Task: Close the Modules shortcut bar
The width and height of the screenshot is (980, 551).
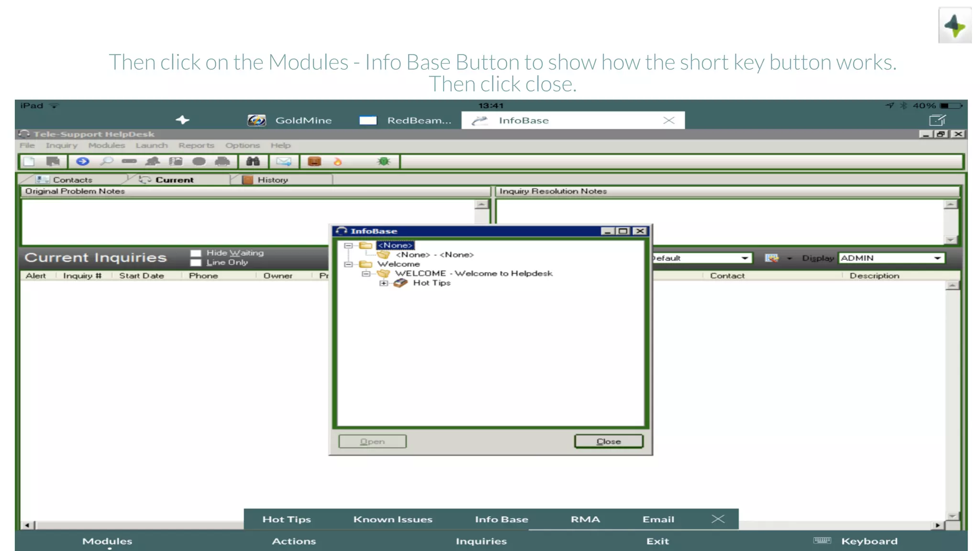Action: coord(718,519)
